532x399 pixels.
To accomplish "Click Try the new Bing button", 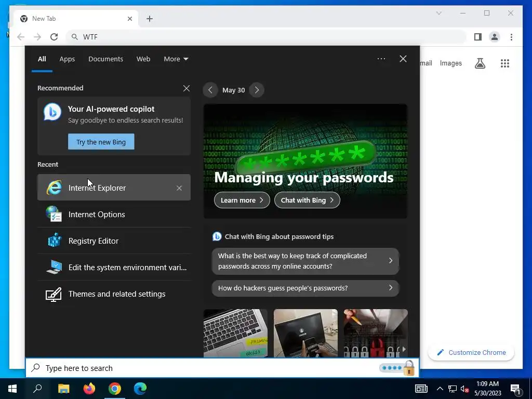I will (101, 141).
